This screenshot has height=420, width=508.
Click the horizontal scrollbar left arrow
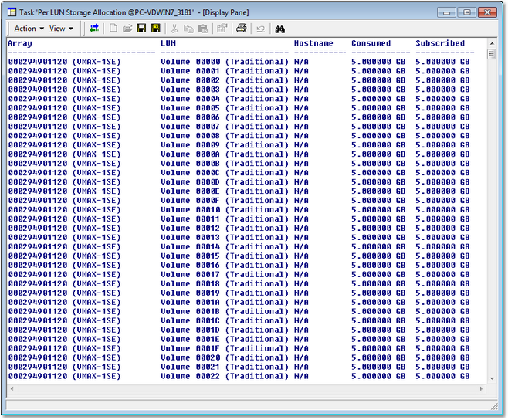click(12, 388)
